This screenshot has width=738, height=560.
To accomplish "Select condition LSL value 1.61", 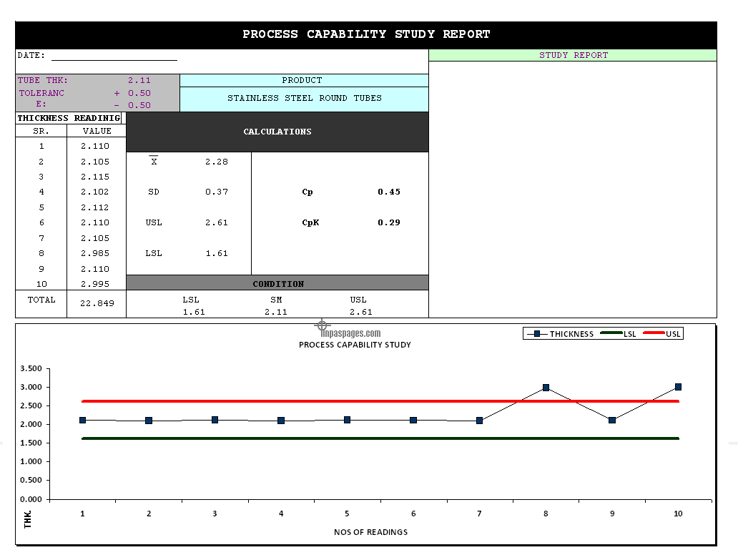I will click(194, 312).
